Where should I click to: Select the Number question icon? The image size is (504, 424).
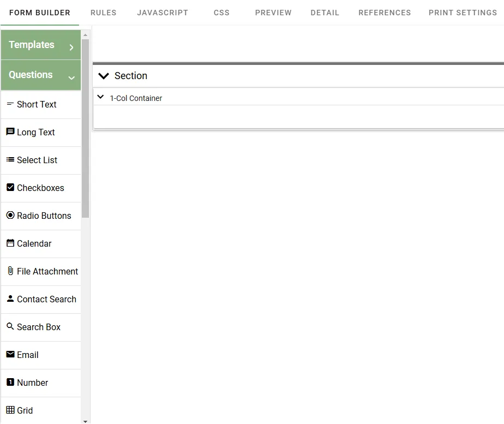31,383
